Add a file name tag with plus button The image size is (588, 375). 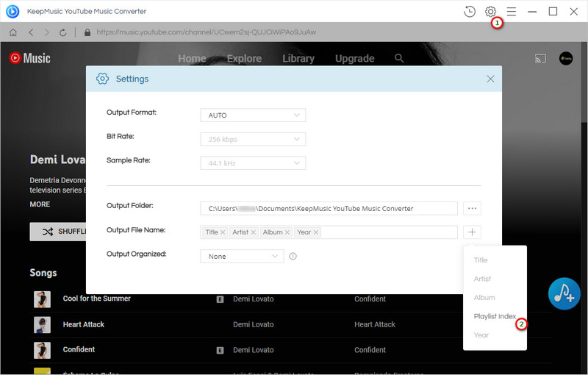[472, 232]
